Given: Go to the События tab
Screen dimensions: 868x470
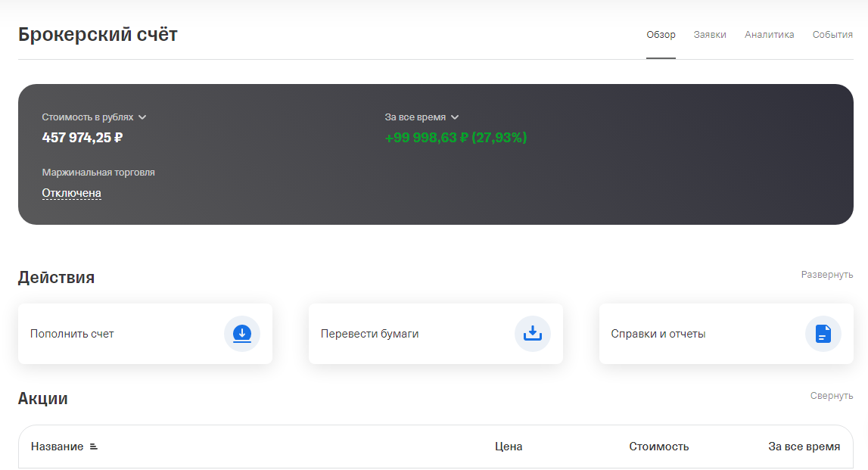Looking at the screenshot, I should (x=832, y=34).
